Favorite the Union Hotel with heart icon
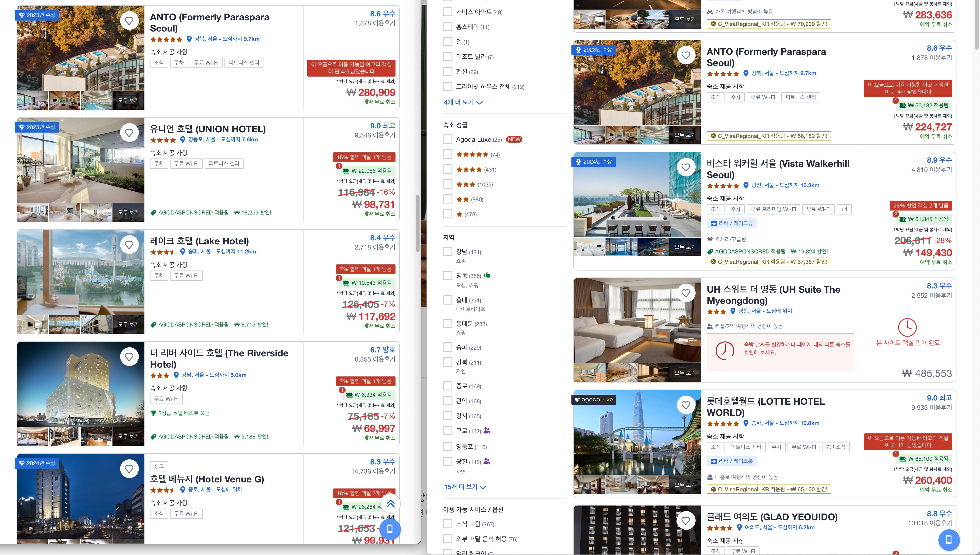Screen dimensions: 980x555 [129, 133]
